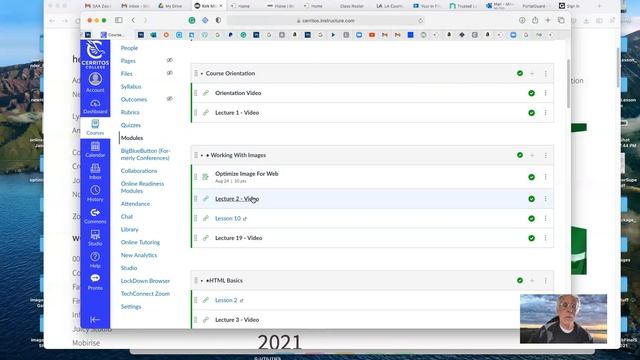Click the Safari share button
This screenshot has width=640, height=360.
pos(535,20)
